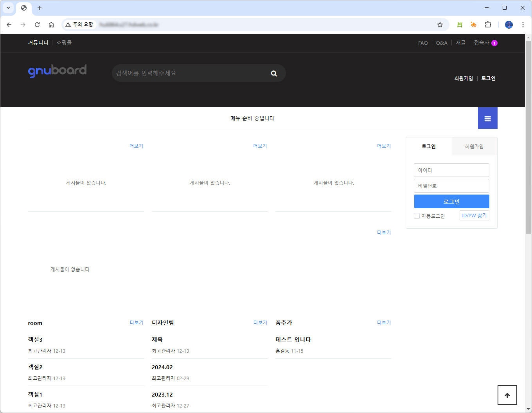Open the hamburger menu button
This screenshot has width=532, height=413.
pos(488,118)
